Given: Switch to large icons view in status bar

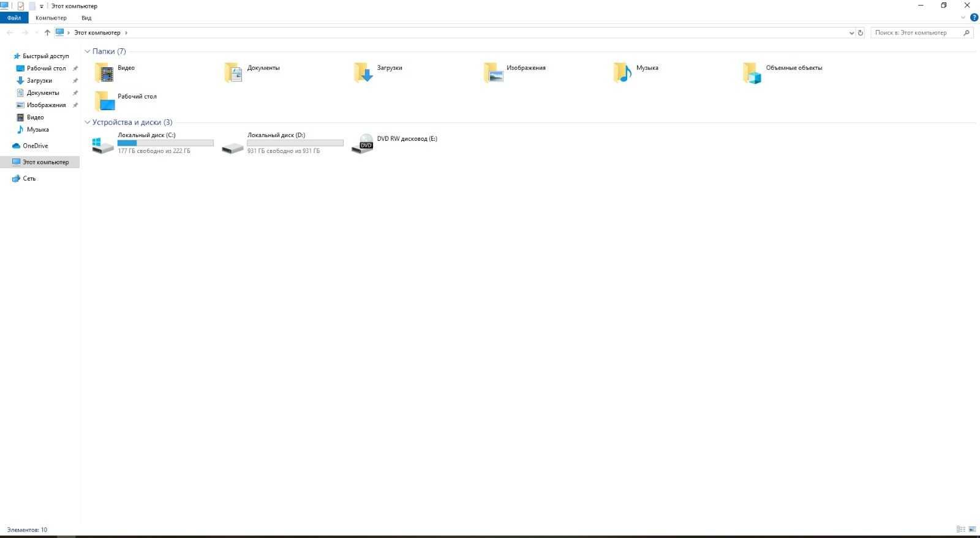Looking at the screenshot, I should pyautogui.click(x=972, y=529).
